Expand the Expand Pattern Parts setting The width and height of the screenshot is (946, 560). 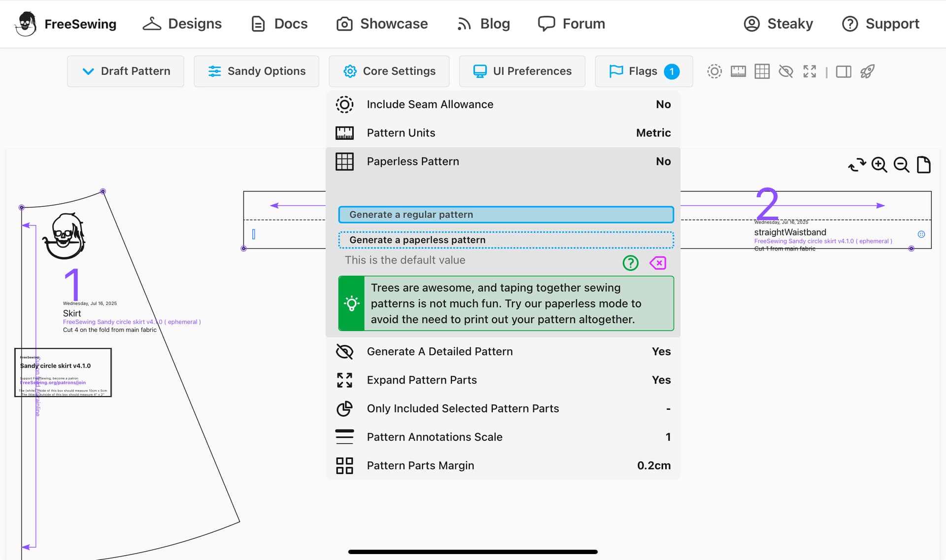(x=503, y=380)
